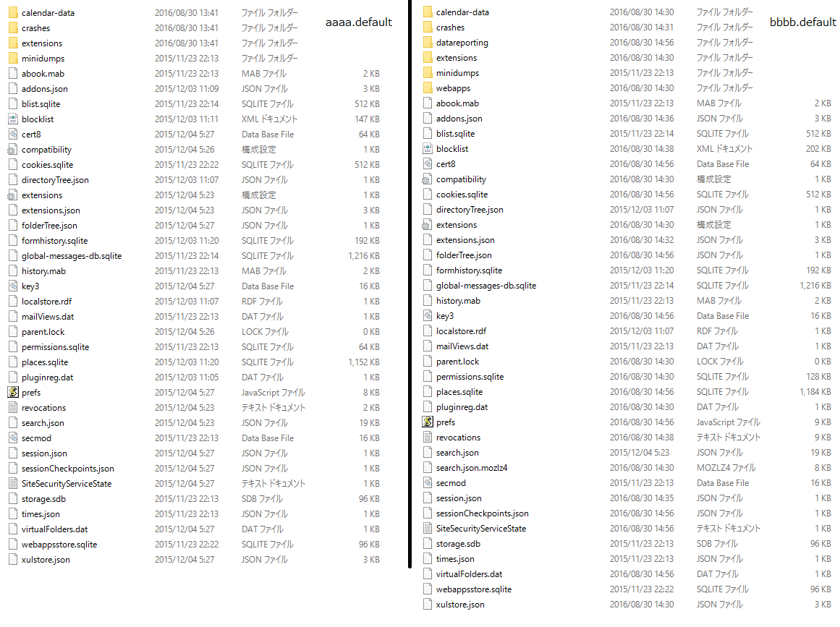Click the prefs JavaScript icon in bbbb.default list
840x627 pixels.
tap(427, 422)
